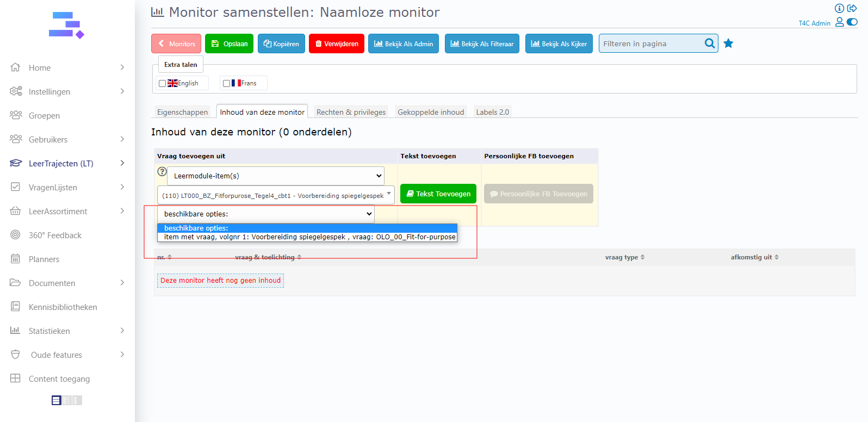Click the Tekst Toevoegen button
This screenshot has width=868, height=422.
click(x=438, y=194)
